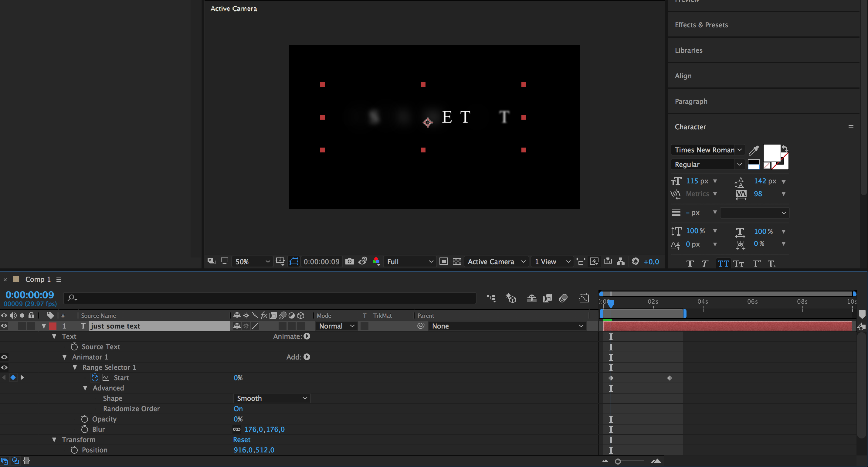
Task: Click the take snapshot camera icon
Action: click(349, 261)
